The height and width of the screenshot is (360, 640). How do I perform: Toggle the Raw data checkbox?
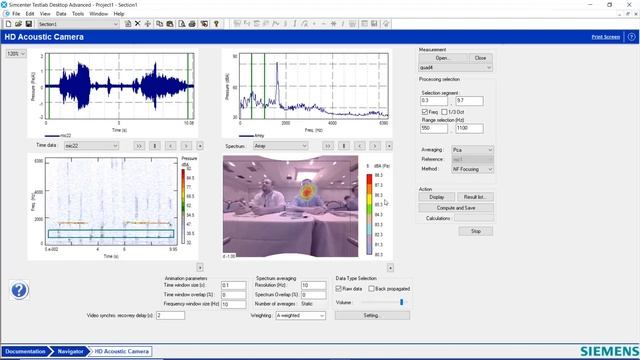coord(338,289)
